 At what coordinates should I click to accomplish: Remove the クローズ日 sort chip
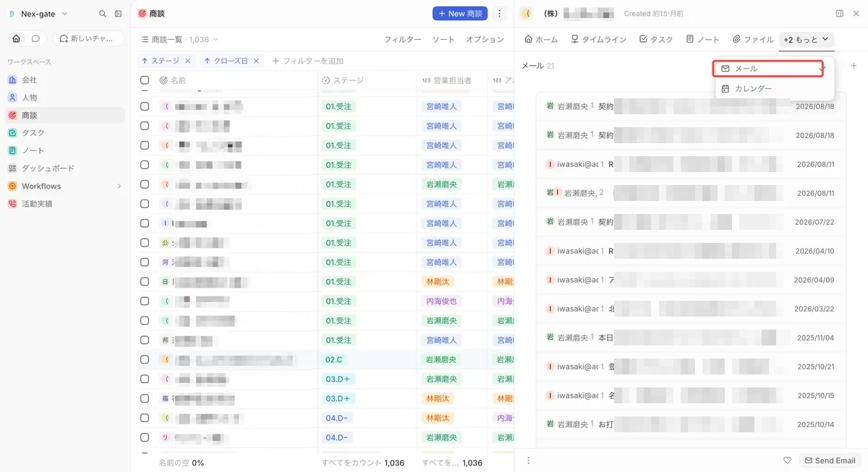click(255, 61)
